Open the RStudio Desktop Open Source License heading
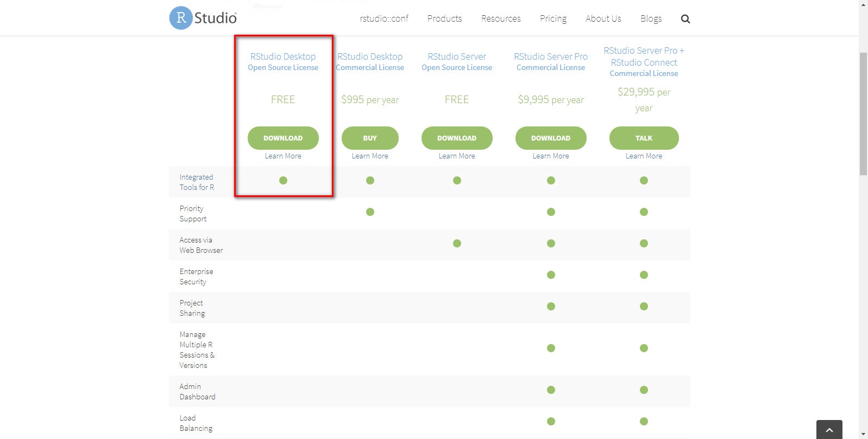 [x=283, y=61]
